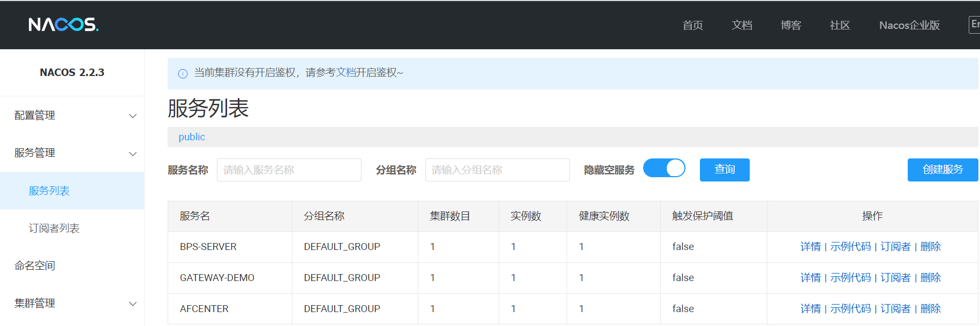View 订阅者 for BPS-SERVER
Viewport: 980px width, 326px height.
[x=895, y=247]
